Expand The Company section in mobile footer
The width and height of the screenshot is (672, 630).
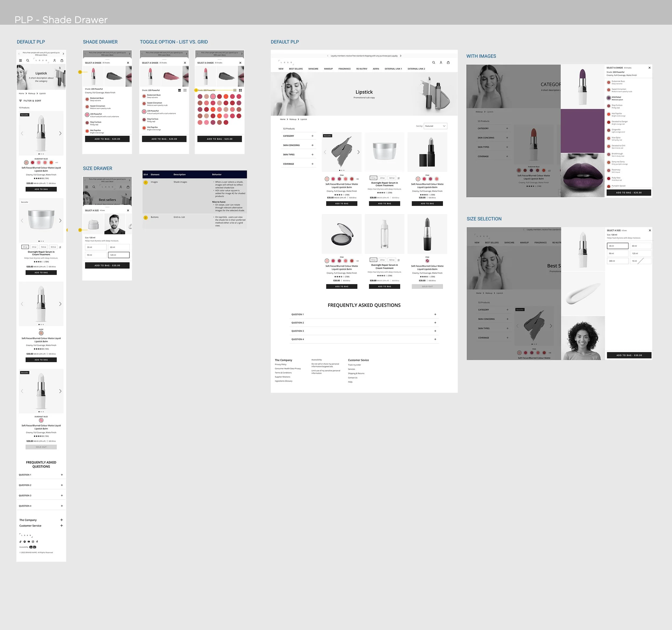point(62,520)
